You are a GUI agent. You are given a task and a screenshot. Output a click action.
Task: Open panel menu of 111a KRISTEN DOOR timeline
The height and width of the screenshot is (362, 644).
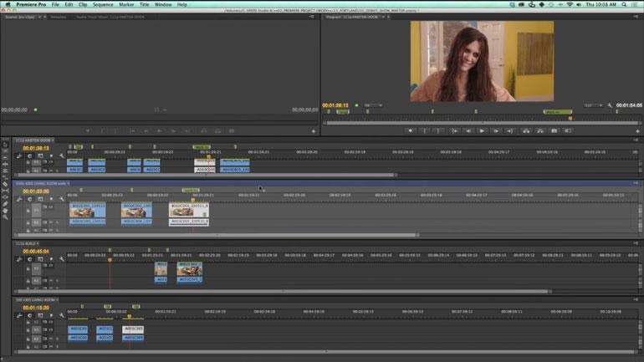coord(636,140)
